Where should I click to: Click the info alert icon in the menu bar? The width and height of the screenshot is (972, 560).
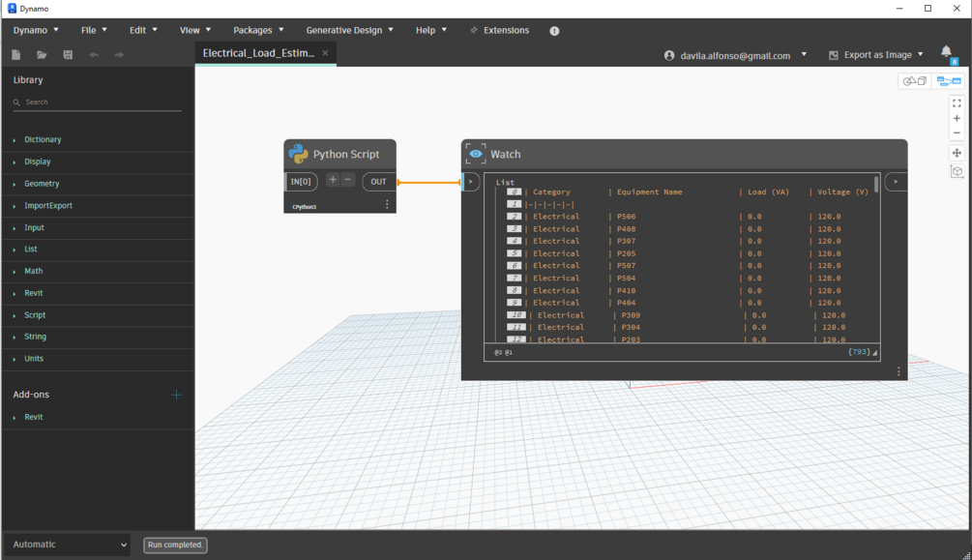click(x=554, y=30)
